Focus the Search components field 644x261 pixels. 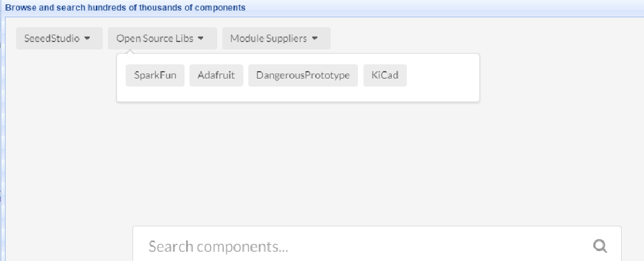coord(376,246)
